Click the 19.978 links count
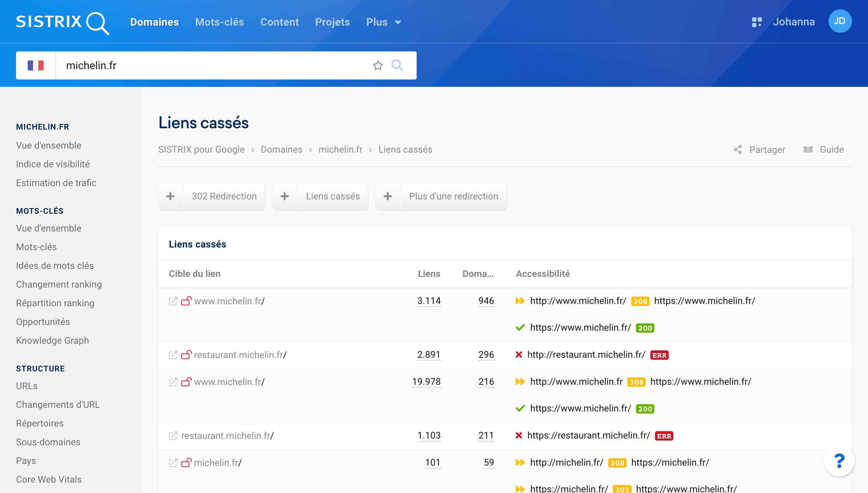This screenshot has width=868, height=493. coord(426,382)
